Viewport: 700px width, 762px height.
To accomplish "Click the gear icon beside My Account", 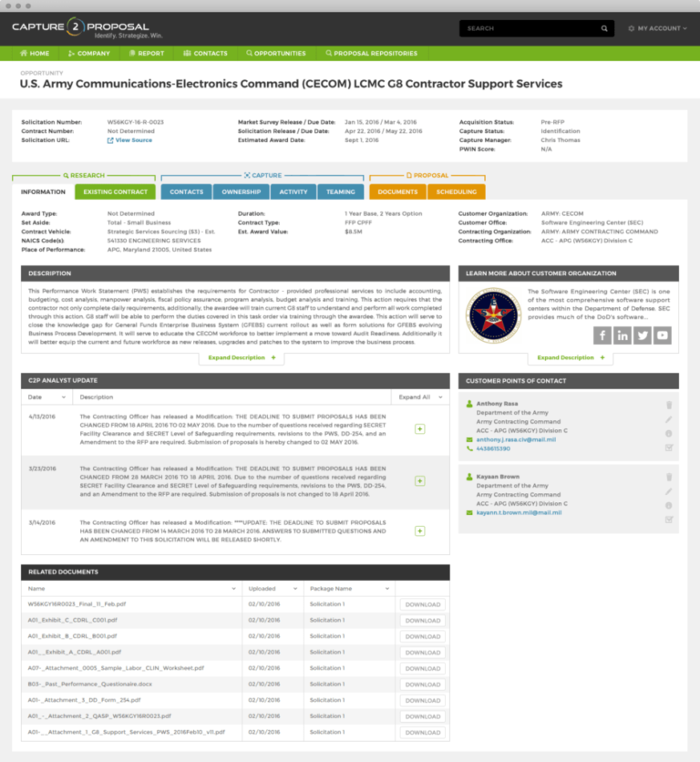I will (x=631, y=28).
